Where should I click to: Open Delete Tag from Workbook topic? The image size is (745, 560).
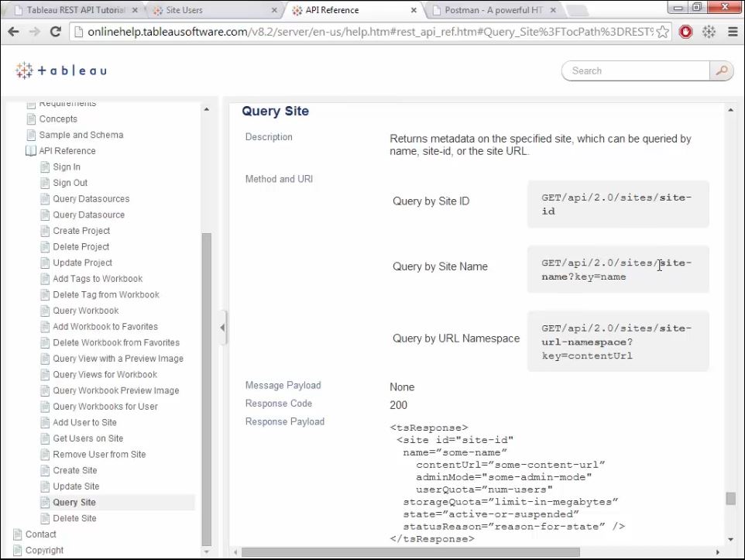[x=106, y=295]
